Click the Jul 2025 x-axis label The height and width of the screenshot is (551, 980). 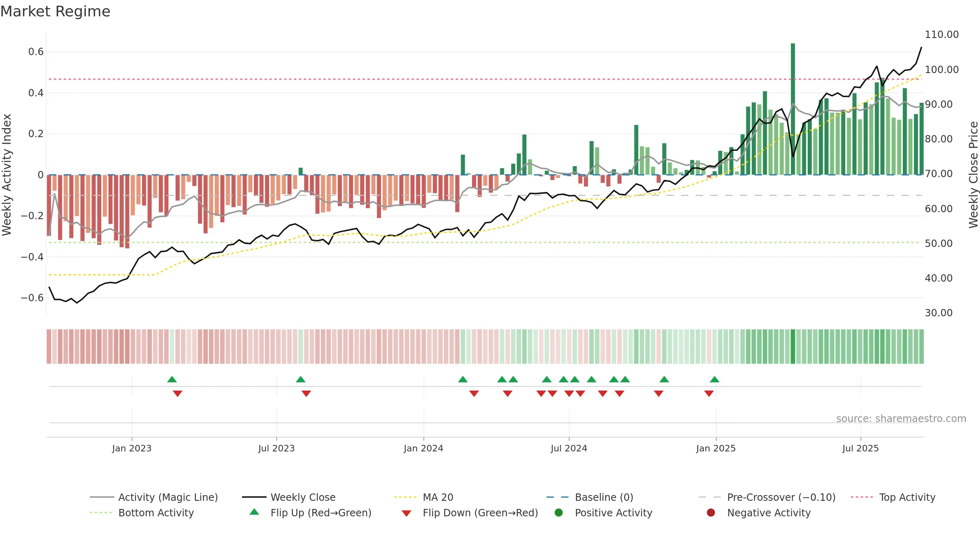(x=860, y=449)
